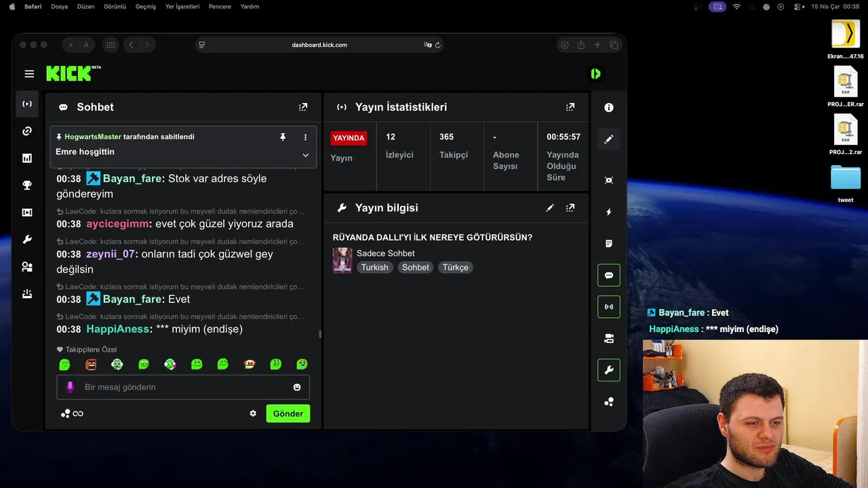Screen dimensions: 868x488
Task: Open the stream broadcast icon in left sidebar
Action: (x=27, y=104)
